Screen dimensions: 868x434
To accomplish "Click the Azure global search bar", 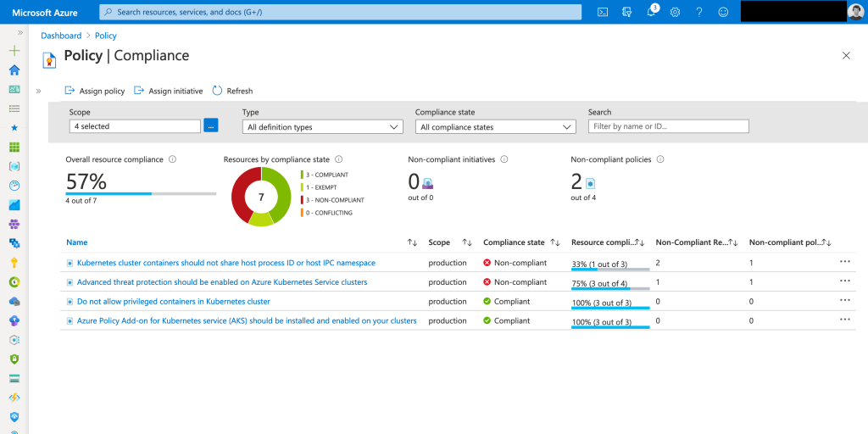I will (341, 12).
